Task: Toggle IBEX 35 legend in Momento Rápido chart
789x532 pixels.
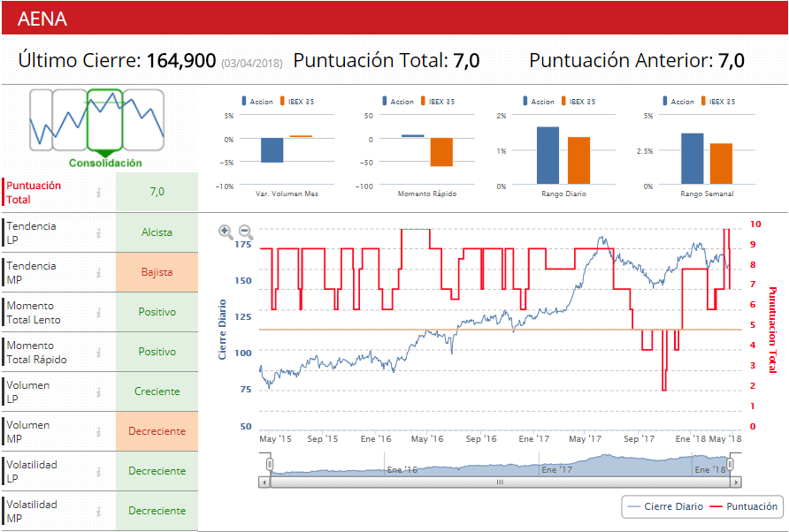Action: pos(438,101)
